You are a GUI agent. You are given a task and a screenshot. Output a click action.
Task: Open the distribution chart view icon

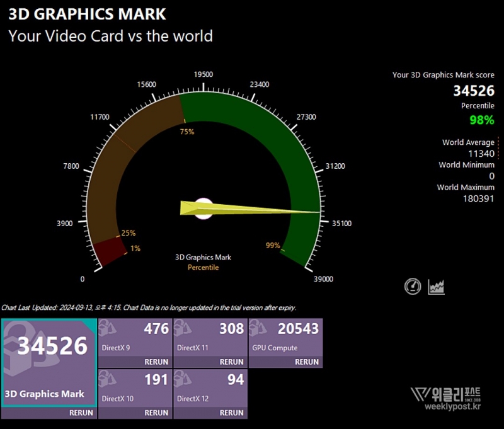(x=436, y=287)
